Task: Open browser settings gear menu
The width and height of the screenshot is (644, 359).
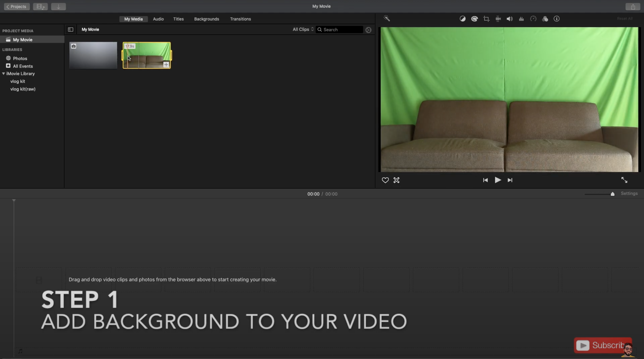Action: (x=368, y=30)
